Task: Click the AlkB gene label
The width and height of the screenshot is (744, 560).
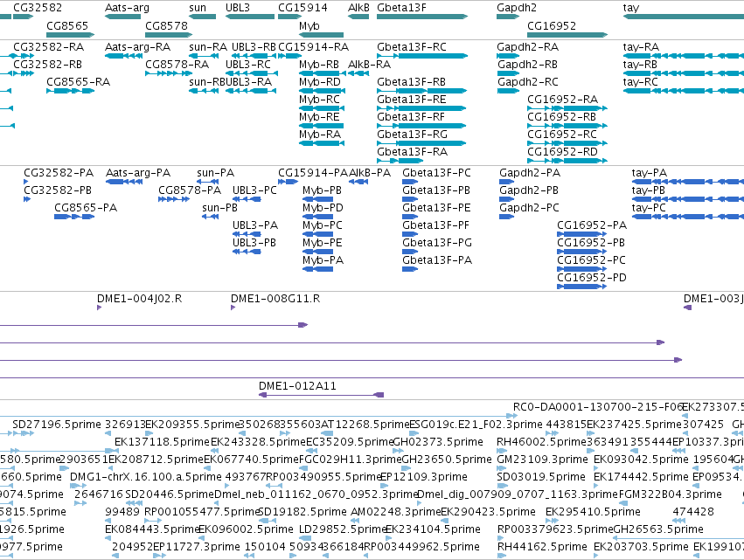Action: pos(358,8)
